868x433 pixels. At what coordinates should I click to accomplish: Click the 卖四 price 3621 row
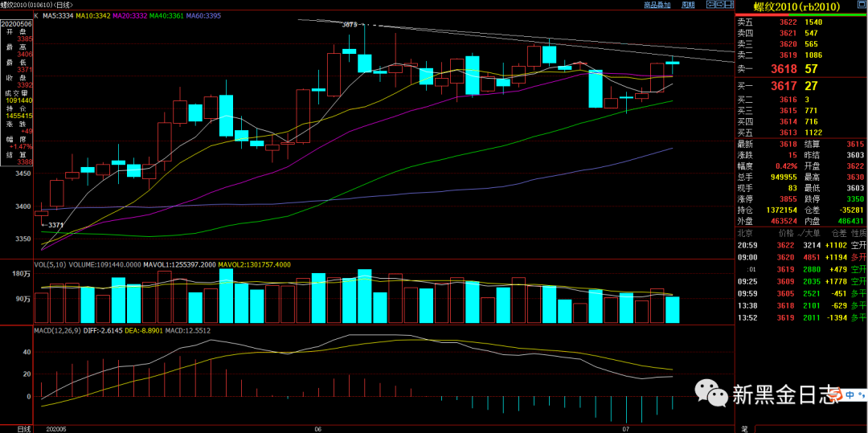click(801, 33)
